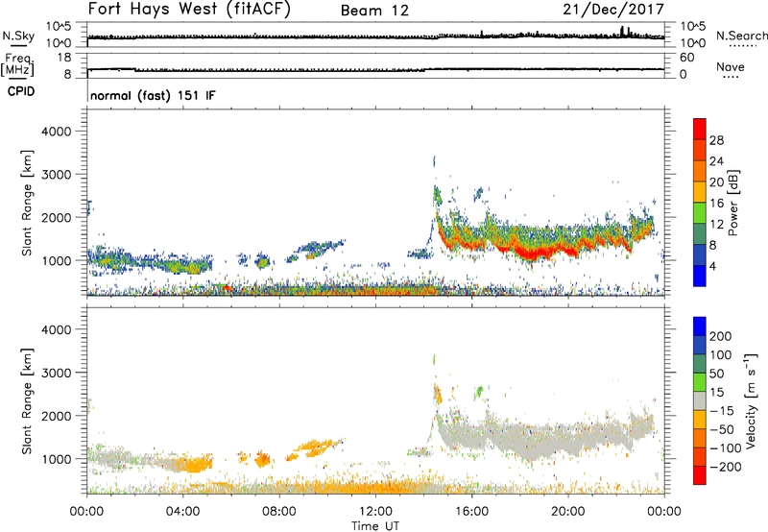Pick the bright blue top Velocity colorbar segment
This screenshot has width=768, height=532.
click(700, 326)
